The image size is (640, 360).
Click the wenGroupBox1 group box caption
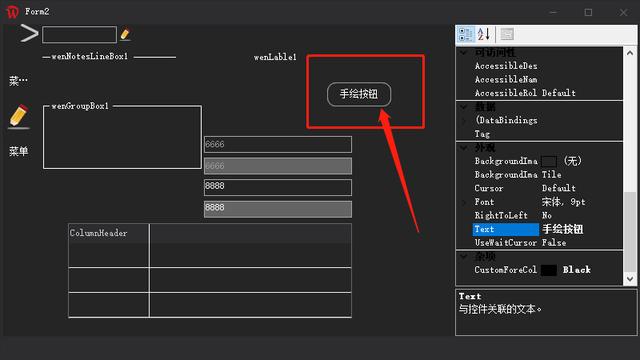[x=80, y=106]
